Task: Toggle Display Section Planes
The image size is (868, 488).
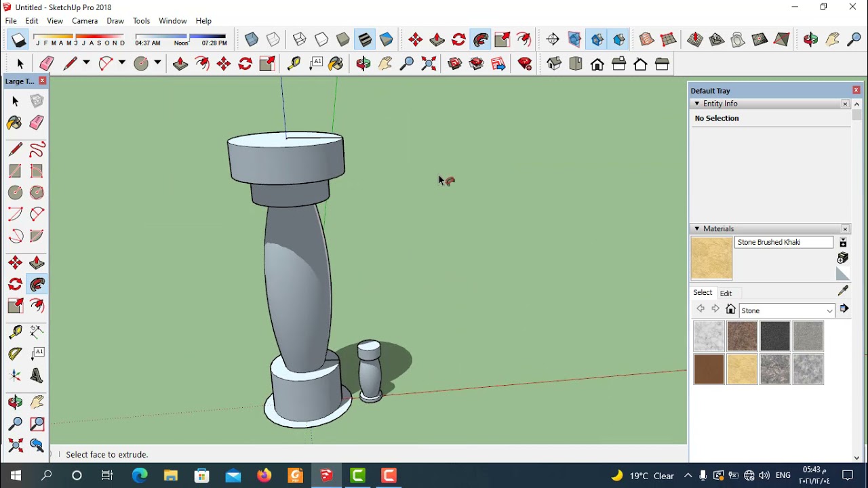Action: pyautogui.click(x=574, y=39)
